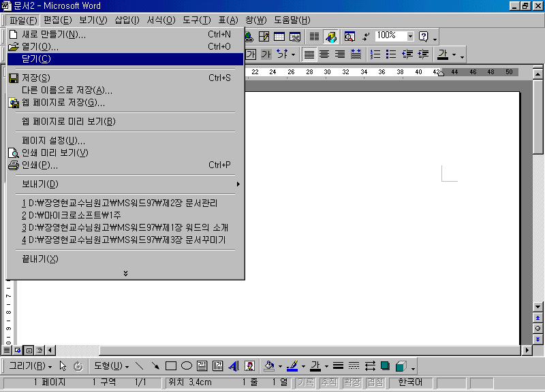This screenshot has height=392, width=545.
Task: Toggle bulleted list formatting
Action: tap(390, 54)
